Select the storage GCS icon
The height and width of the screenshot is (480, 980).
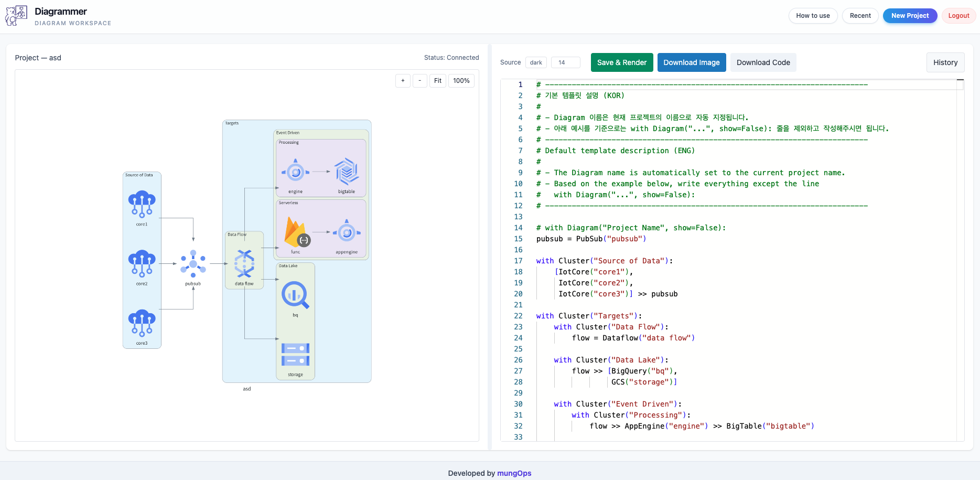[x=295, y=354]
